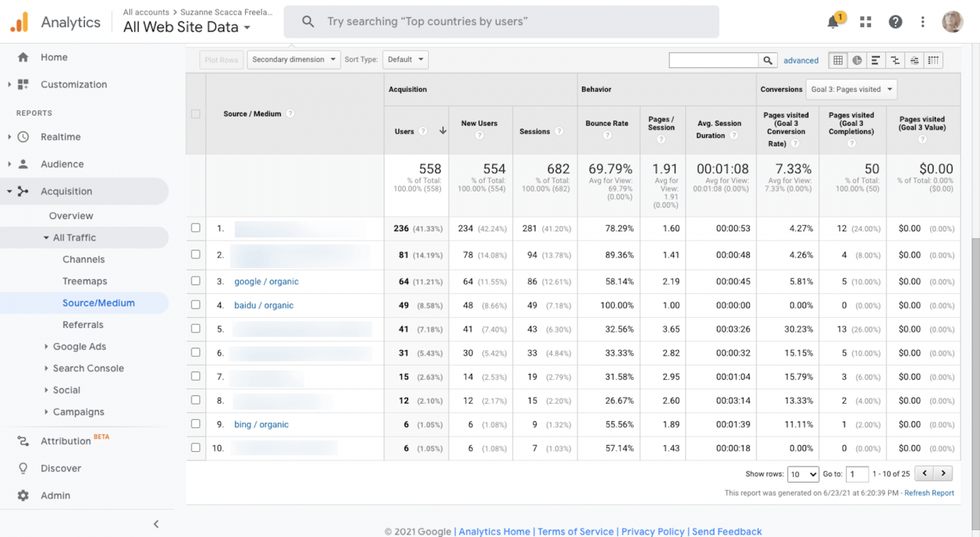Select the checkbox for google / organic row
Image resolution: width=980 pixels, height=537 pixels.
coord(195,281)
